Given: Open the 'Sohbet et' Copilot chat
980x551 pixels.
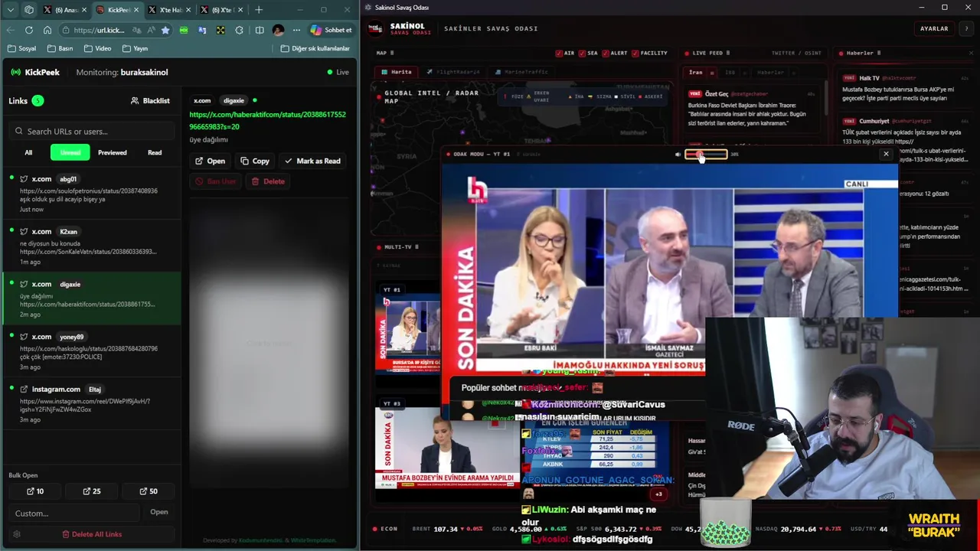Looking at the screenshot, I should 332,30.
